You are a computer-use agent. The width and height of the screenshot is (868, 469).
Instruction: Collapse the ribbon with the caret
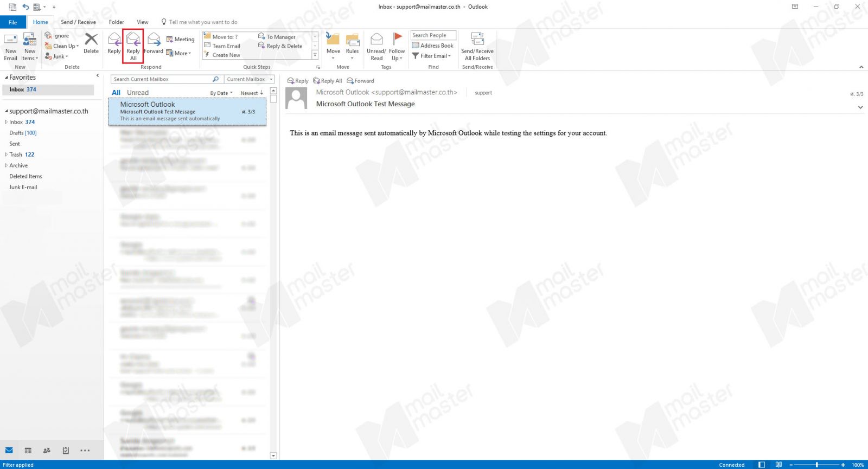click(x=861, y=67)
